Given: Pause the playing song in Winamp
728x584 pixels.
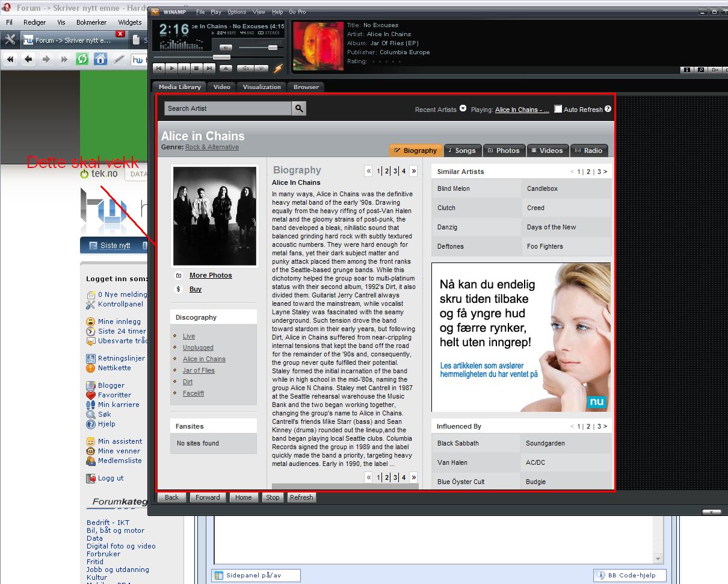Looking at the screenshot, I should point(184,69).
